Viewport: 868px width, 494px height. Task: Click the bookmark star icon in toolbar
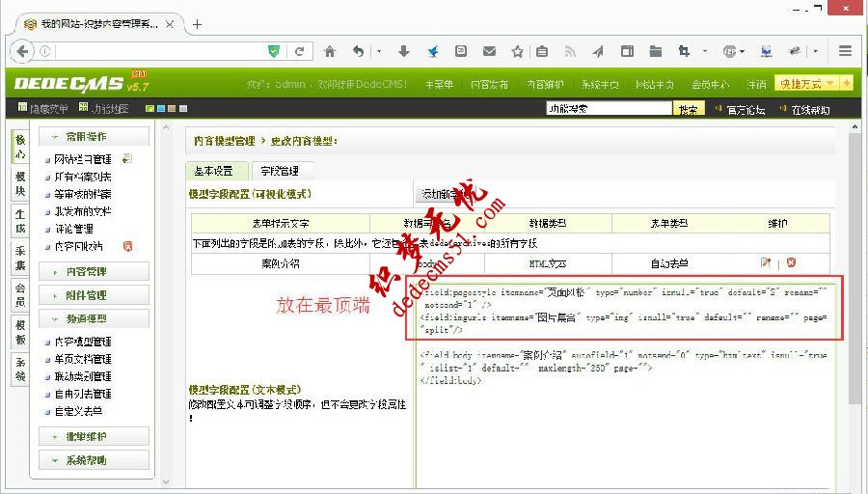517,51
